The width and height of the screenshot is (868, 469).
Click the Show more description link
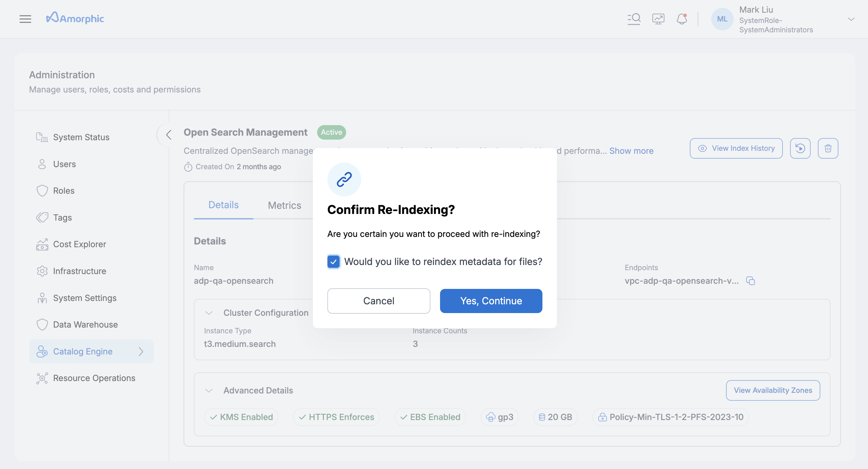631,151
